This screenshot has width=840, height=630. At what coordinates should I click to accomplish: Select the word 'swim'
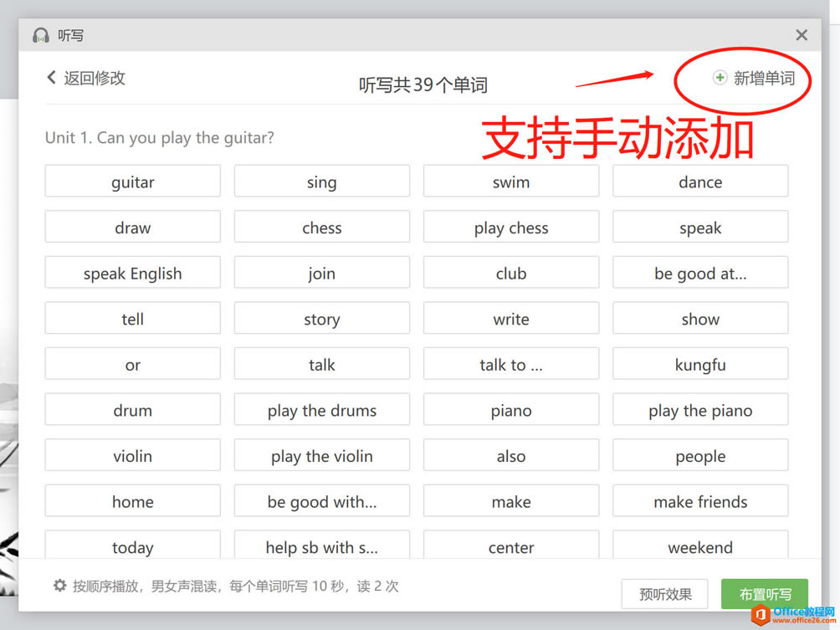(511, 181)
